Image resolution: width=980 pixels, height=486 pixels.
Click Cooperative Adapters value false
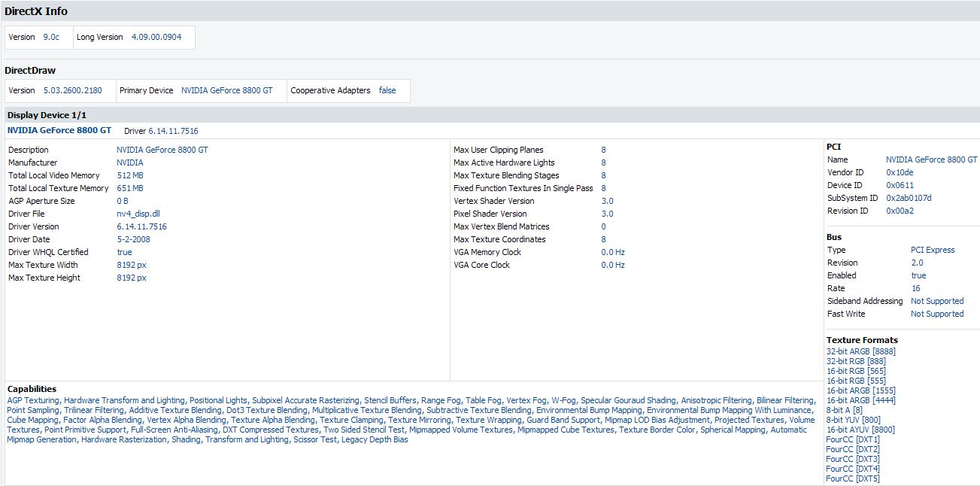(387, 90)
